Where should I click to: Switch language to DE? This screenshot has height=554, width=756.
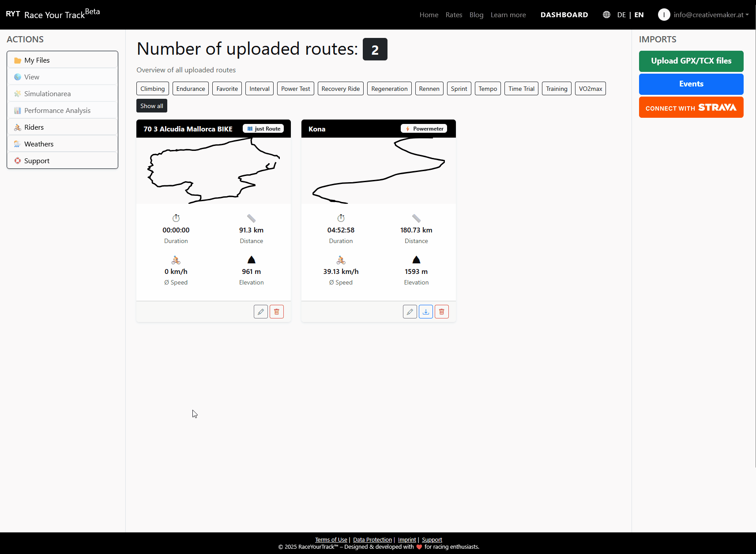[621, 15]
